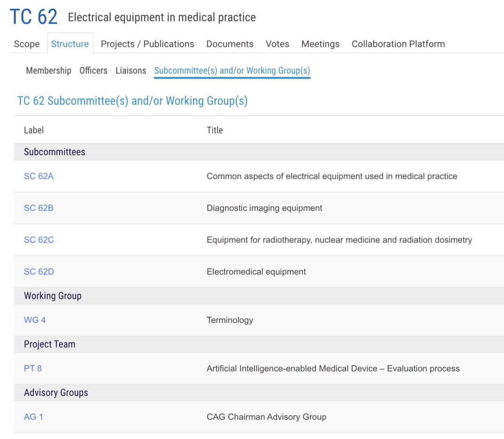The image size is (504, 439).
Task: Click the Label column header
Action: 34,130
